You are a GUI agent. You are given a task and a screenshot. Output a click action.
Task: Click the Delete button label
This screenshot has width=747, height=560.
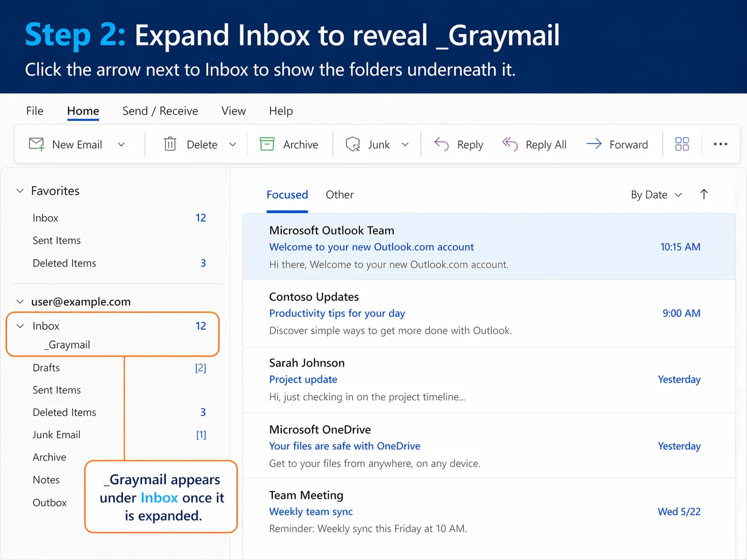202,145
